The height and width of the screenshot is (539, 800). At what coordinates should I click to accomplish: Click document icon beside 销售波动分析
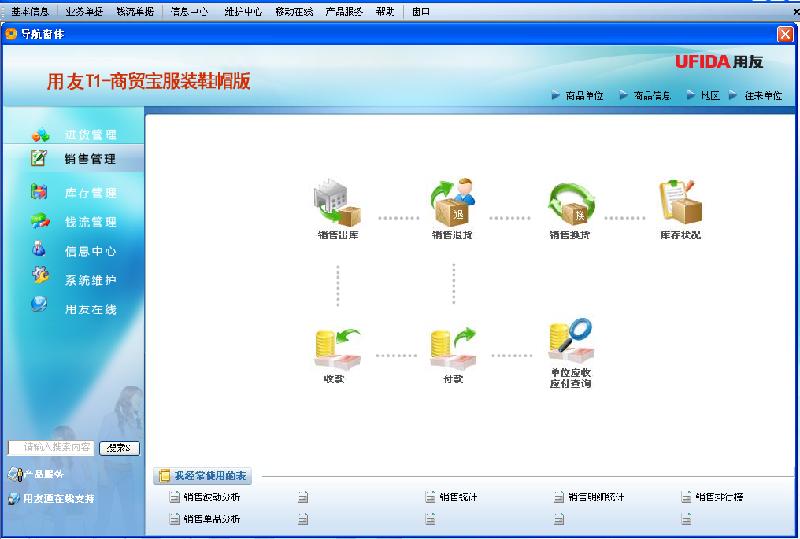point(174,497)
